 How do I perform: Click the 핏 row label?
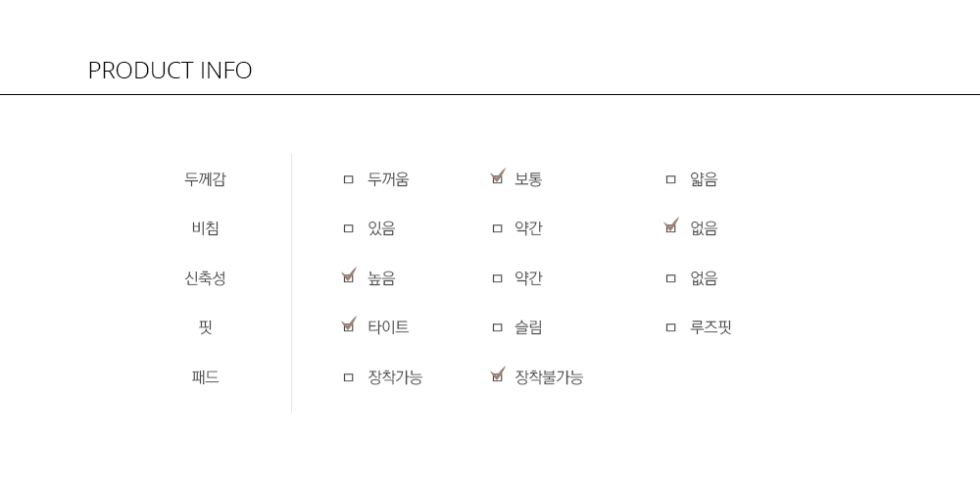[x=205, y=327]
